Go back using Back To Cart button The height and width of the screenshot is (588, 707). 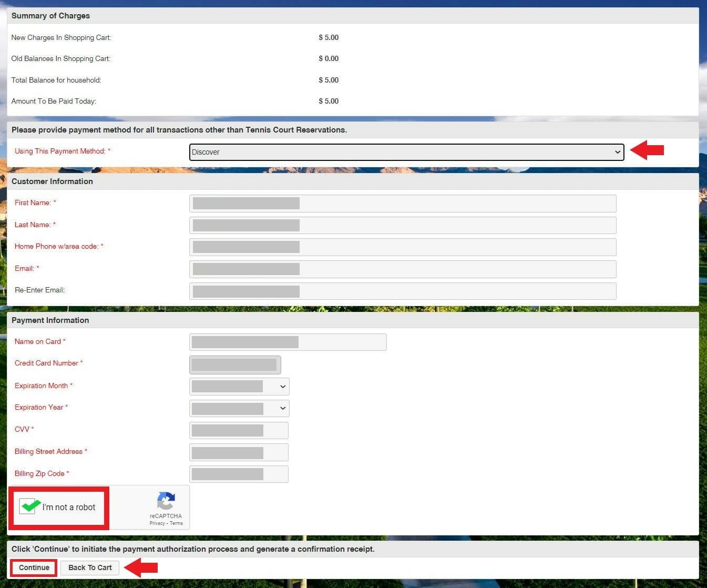click(x=90, y=567)
